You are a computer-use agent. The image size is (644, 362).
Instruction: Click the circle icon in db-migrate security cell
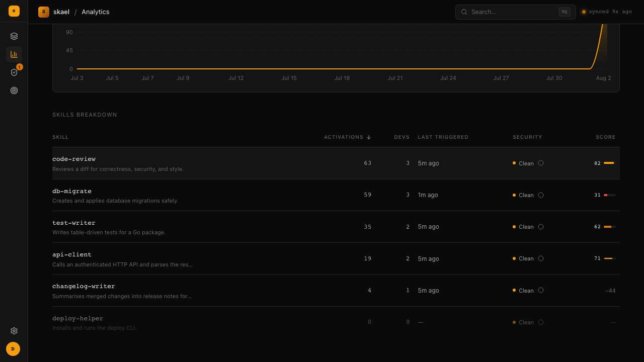coord(541,195)
